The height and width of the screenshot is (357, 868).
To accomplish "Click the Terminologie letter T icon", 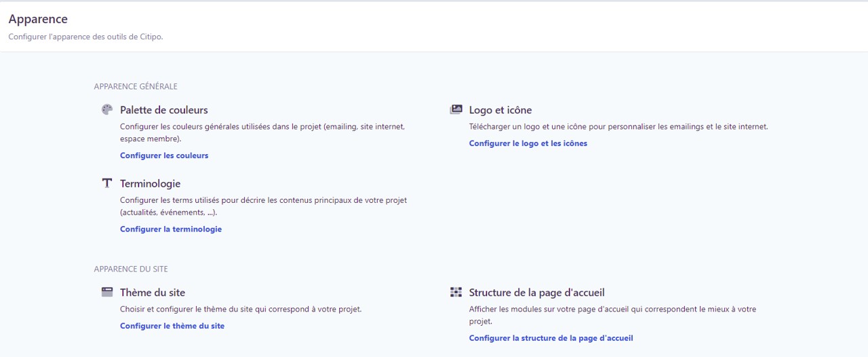I will [x=106, y=183].
